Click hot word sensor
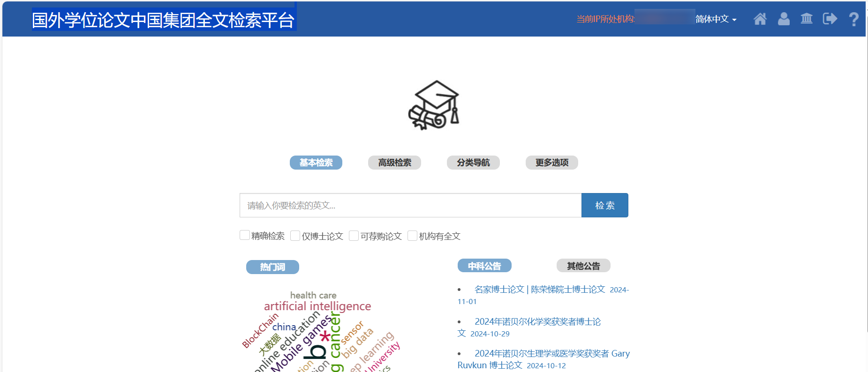 click(x=352, y=332)
